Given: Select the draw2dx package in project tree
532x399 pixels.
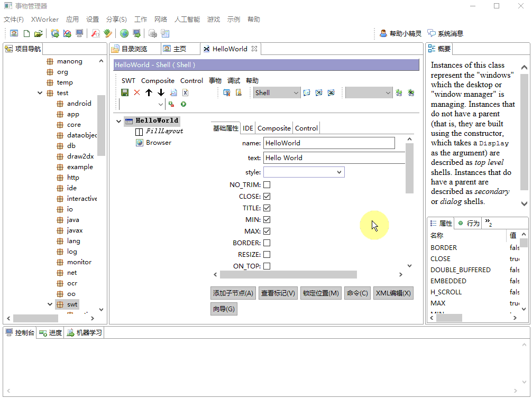Looking at the screenshot, I should click(x=76, y=156).
